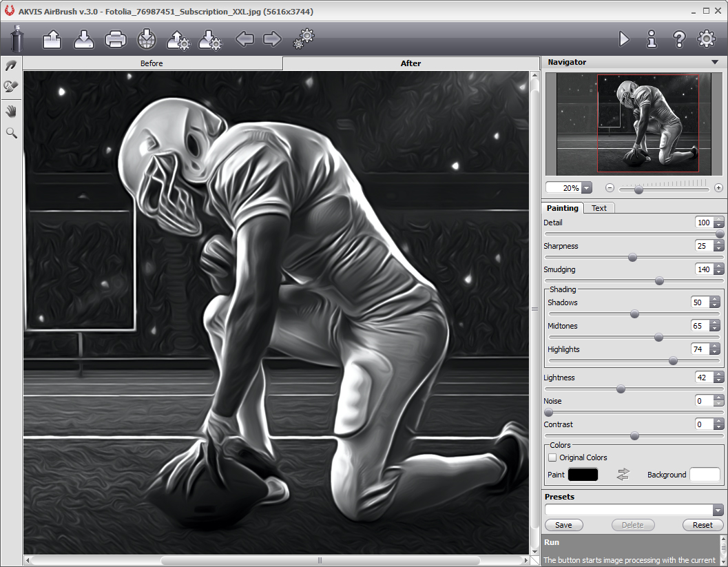
Task: Enable the Original Colors checkbox
Action: click(x=552, y=457)
